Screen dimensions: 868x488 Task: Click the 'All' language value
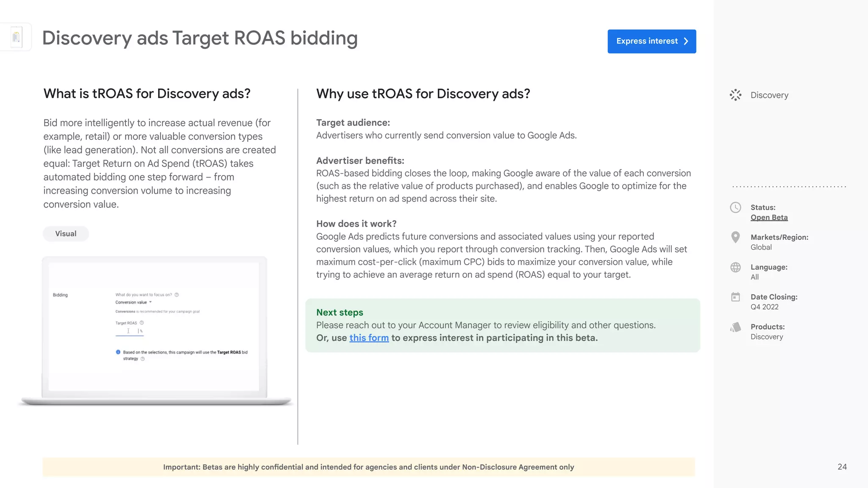[754, 277]
